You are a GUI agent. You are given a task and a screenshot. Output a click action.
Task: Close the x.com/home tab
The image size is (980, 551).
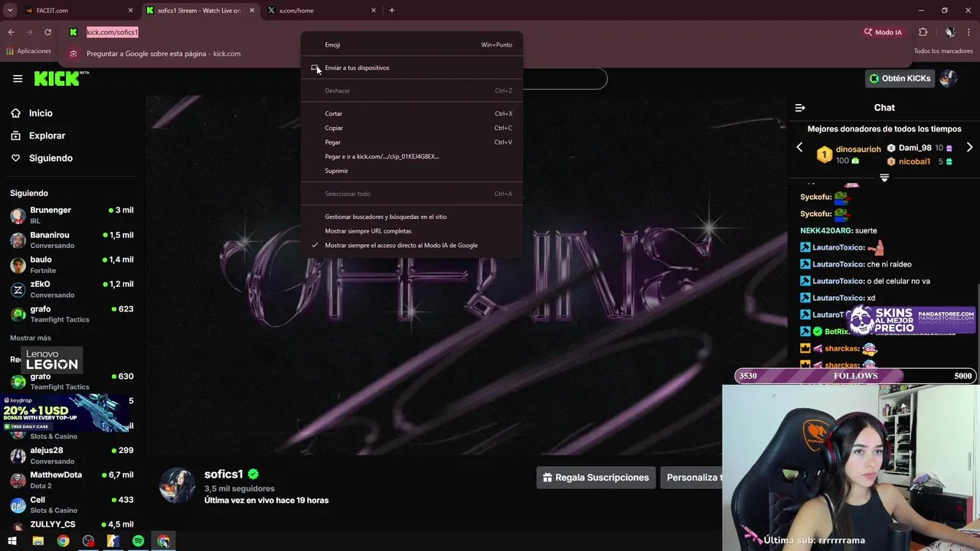[374, 11]
